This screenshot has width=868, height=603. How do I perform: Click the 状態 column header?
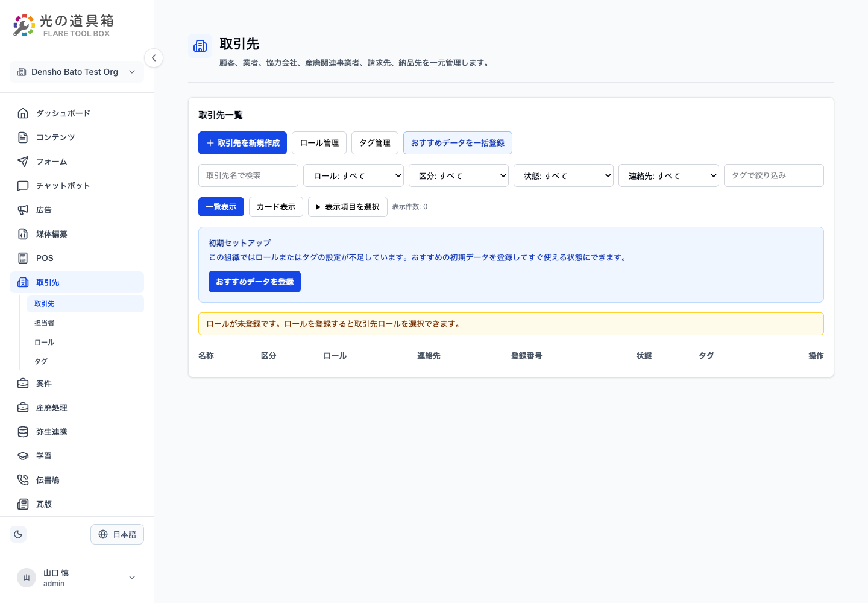644,356
